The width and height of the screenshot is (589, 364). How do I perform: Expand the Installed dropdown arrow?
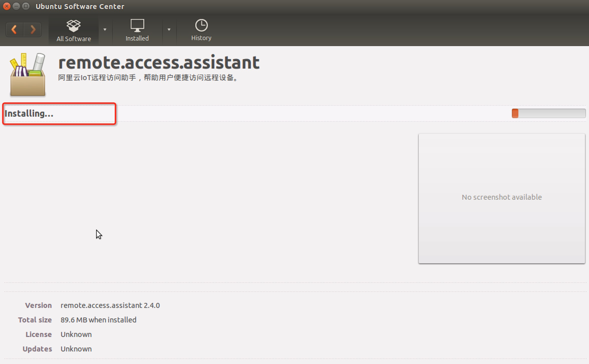169,30
